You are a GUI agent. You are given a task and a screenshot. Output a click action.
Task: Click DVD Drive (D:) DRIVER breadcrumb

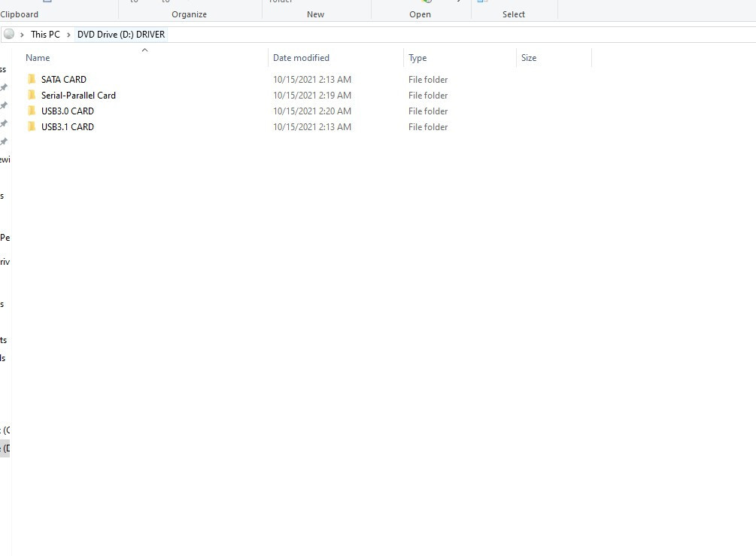121,35
